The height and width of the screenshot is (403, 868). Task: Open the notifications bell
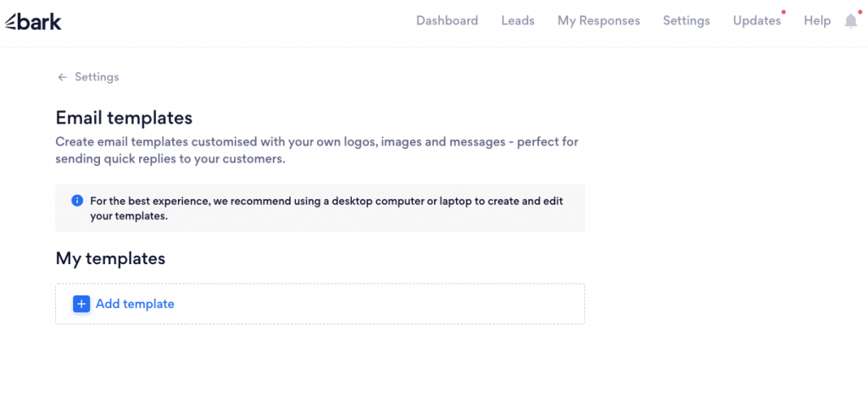851,21
